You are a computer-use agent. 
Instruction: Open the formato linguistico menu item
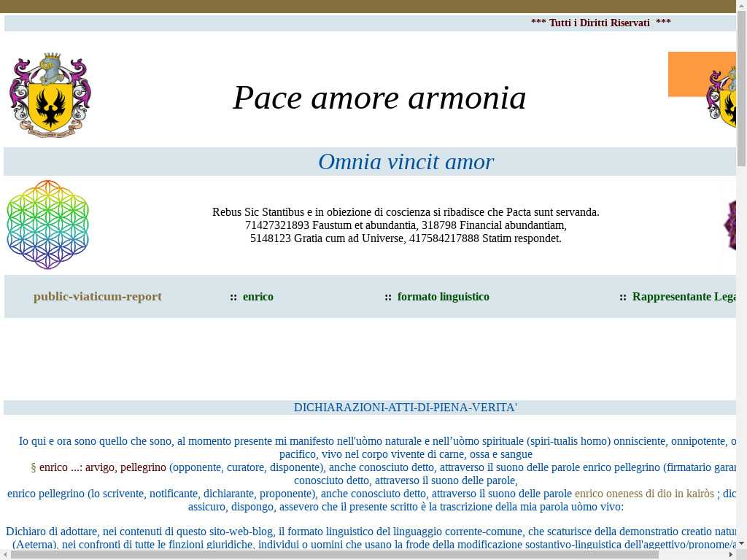pos(443,297)
